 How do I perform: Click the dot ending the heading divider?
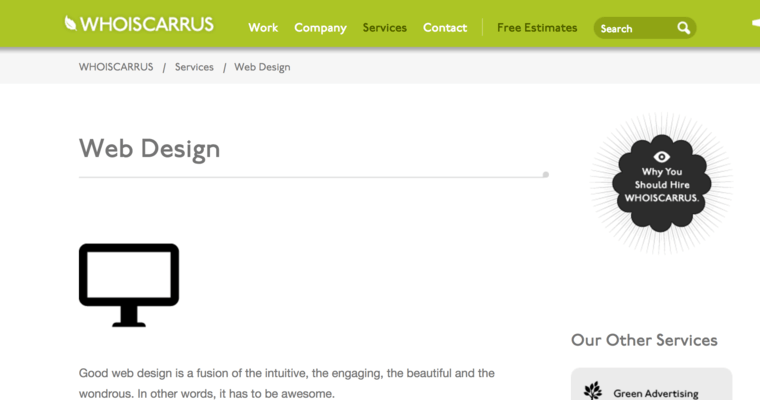click(545, 175)
